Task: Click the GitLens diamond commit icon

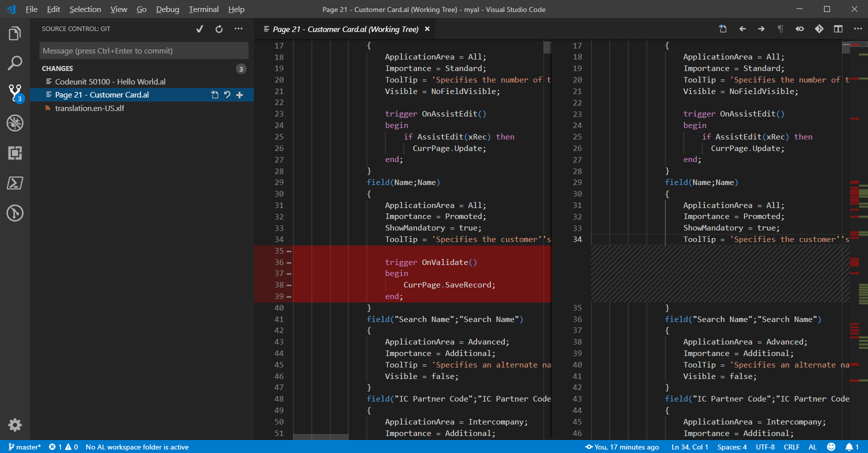Action: [x=819, y=29]
